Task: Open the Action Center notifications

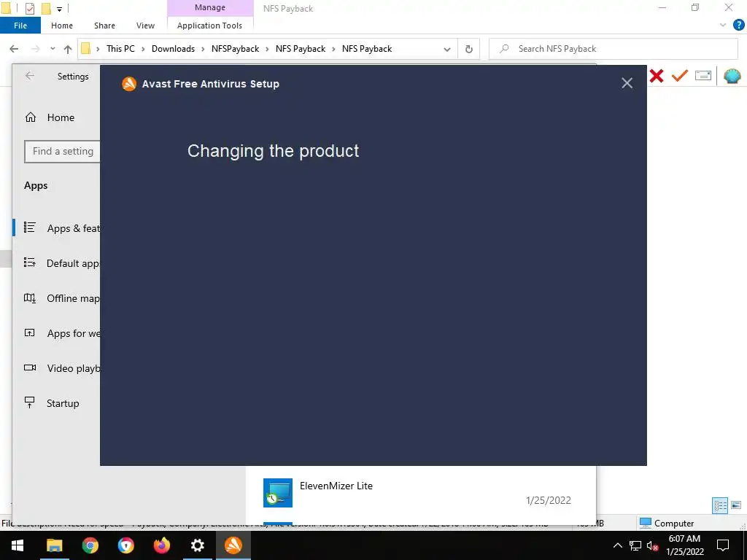Action: pos(723,545)
